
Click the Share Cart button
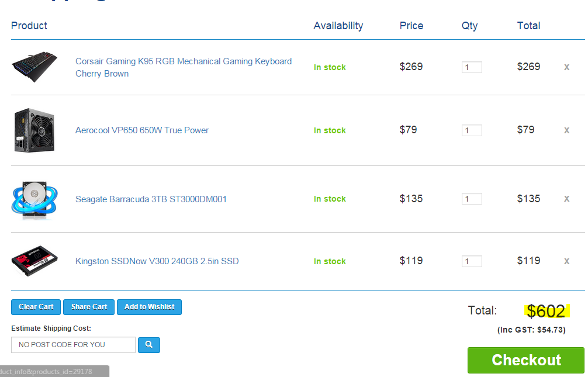89,307
